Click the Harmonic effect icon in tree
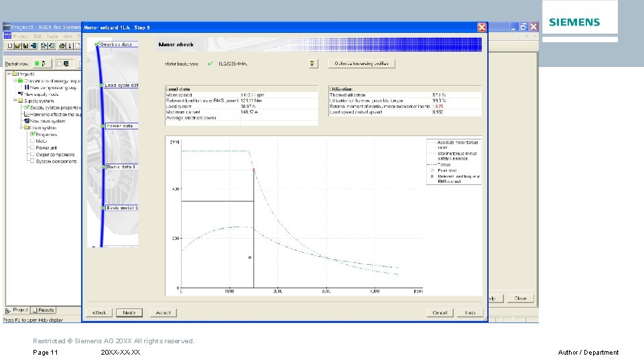Viewport: 644px width, 362px height. point(27,114)
